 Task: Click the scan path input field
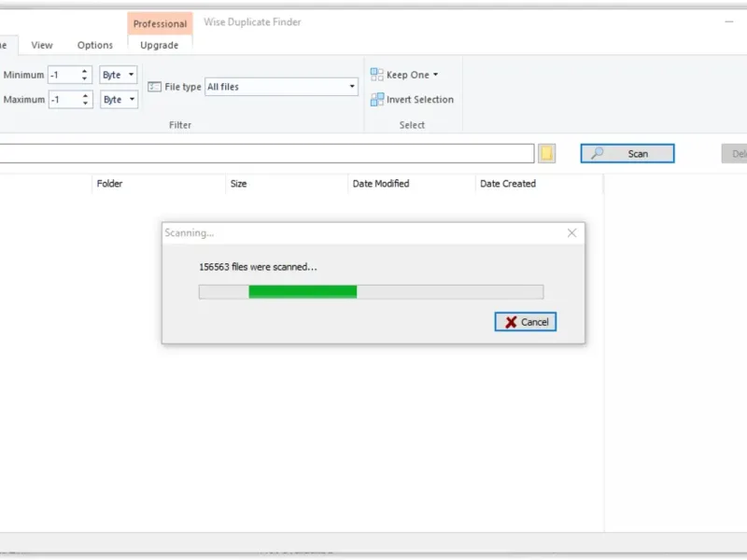click(x=267, y=153)
